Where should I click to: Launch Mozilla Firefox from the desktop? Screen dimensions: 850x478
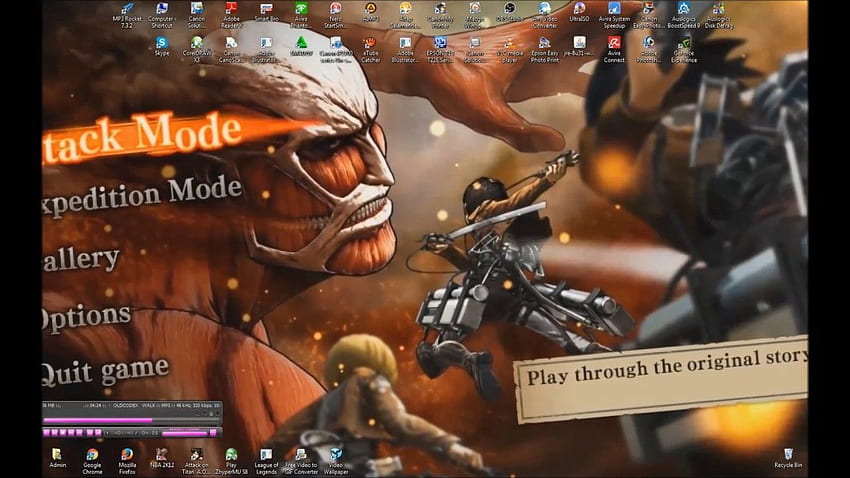click(x=127, y=461)
